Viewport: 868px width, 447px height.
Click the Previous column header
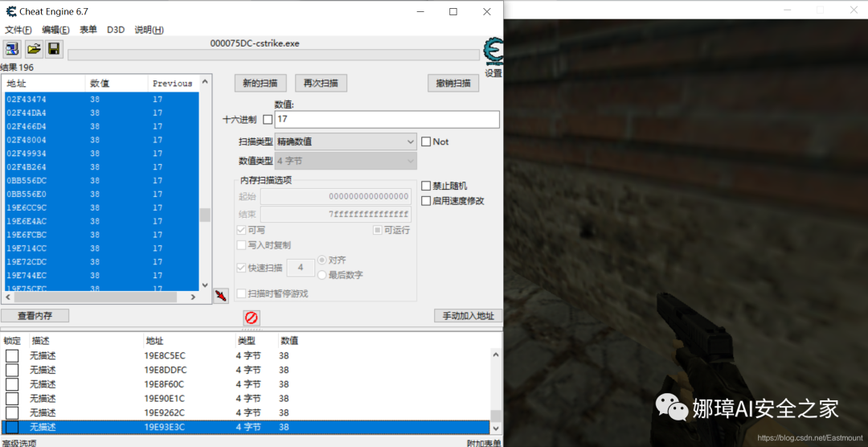point(174,84)
